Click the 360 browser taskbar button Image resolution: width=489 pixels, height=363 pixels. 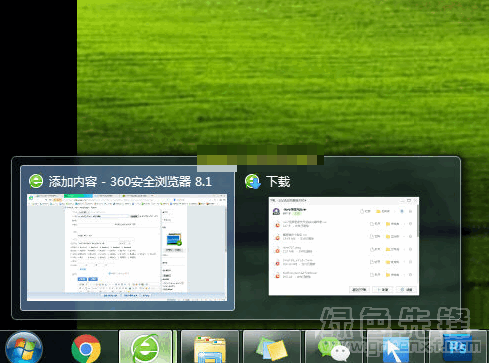(145, 347)
